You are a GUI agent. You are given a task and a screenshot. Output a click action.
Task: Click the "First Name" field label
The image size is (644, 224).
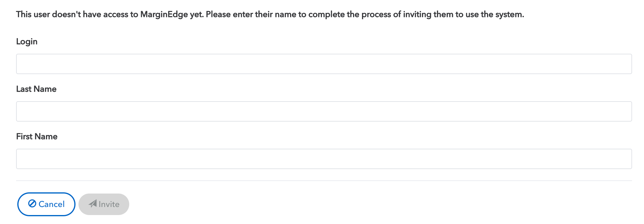coord(37,136)
